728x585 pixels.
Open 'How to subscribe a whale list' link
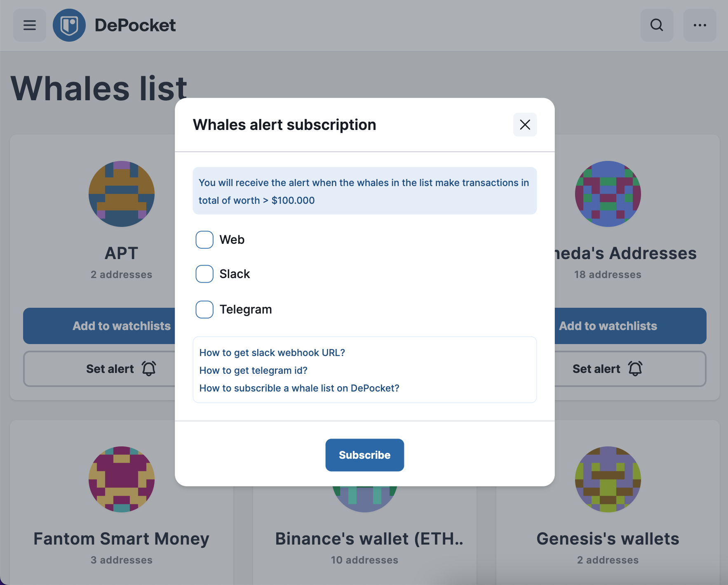tap(299, 388)
